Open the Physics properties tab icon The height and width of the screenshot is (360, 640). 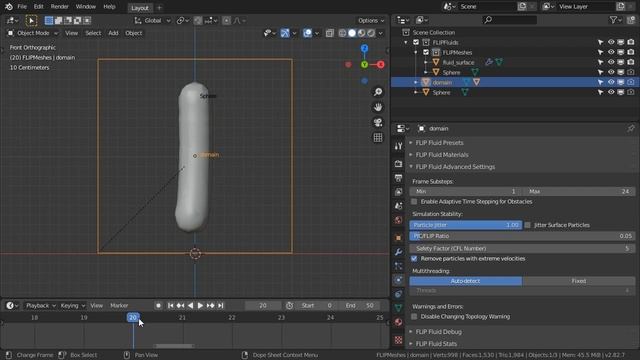click(x=398, y=280)
